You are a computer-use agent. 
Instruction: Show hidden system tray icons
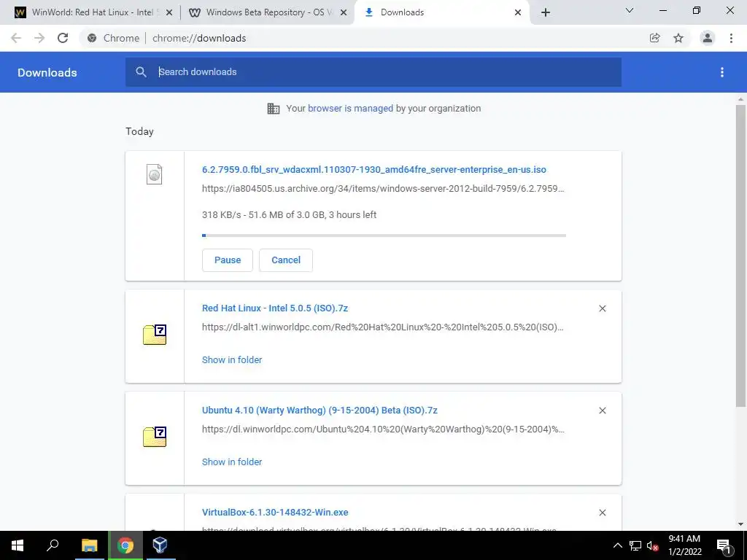(x=617, y=545)
